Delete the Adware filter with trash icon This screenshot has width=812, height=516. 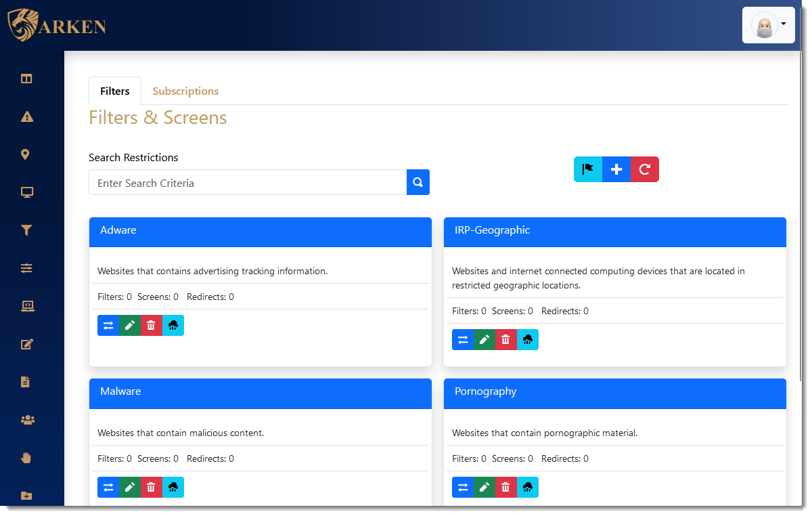pos(151,326)
